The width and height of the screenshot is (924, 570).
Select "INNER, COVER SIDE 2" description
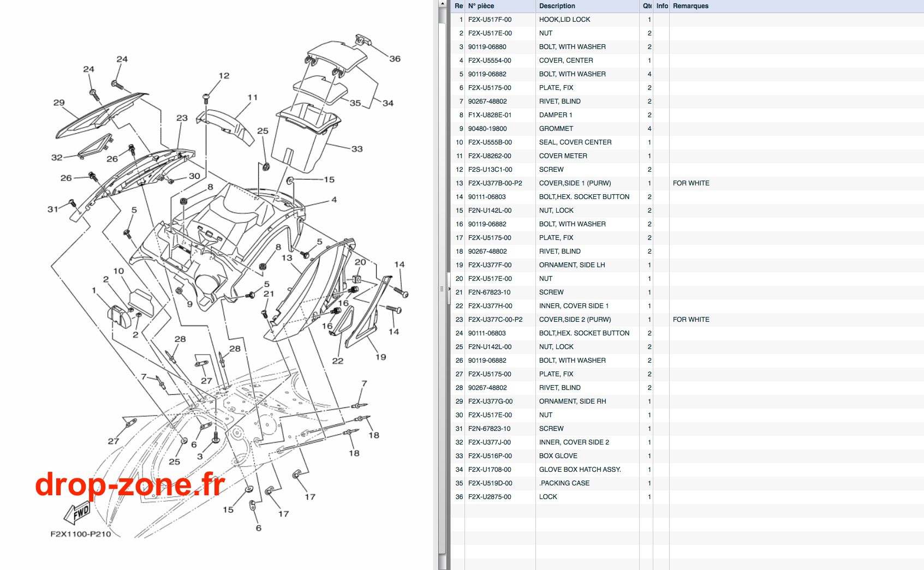tap(574, 442)
